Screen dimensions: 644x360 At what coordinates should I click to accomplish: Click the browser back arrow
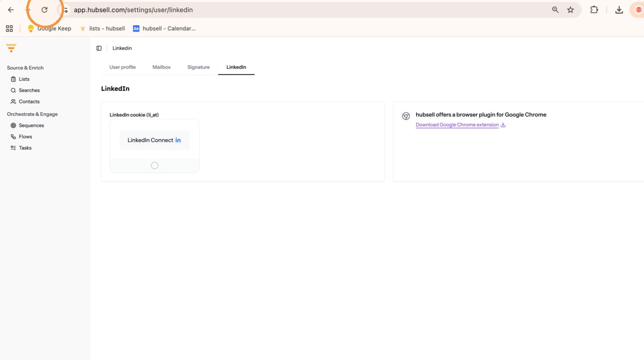(x=11, y=10)
